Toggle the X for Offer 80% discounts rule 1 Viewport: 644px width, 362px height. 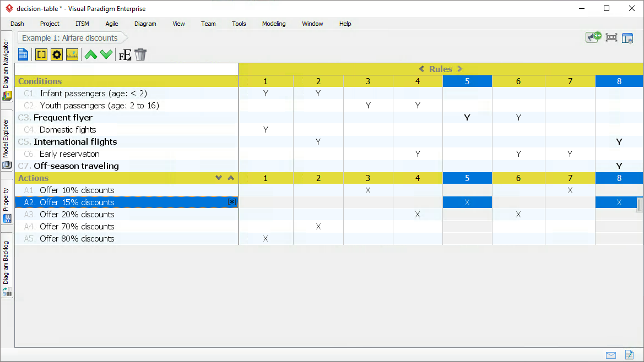tap(266, 238)
